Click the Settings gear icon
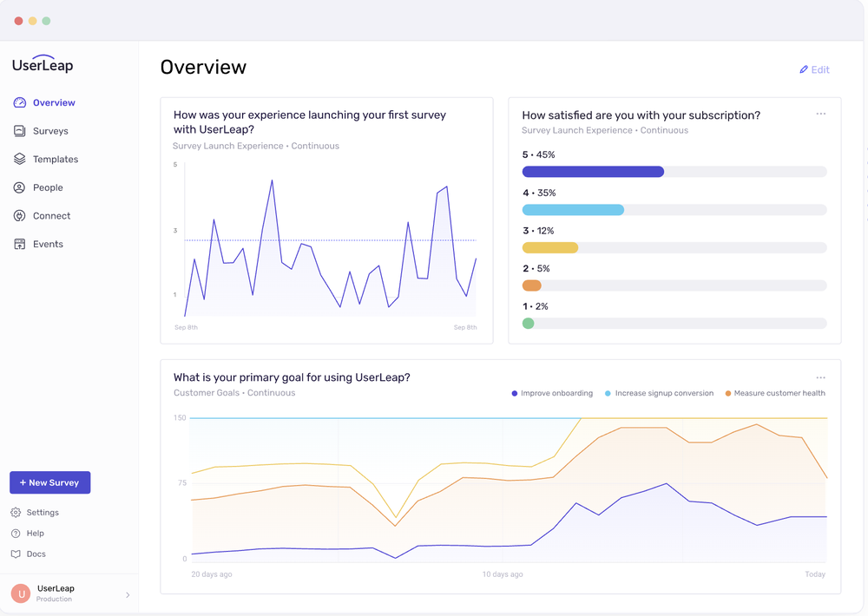 pos(16,513)
